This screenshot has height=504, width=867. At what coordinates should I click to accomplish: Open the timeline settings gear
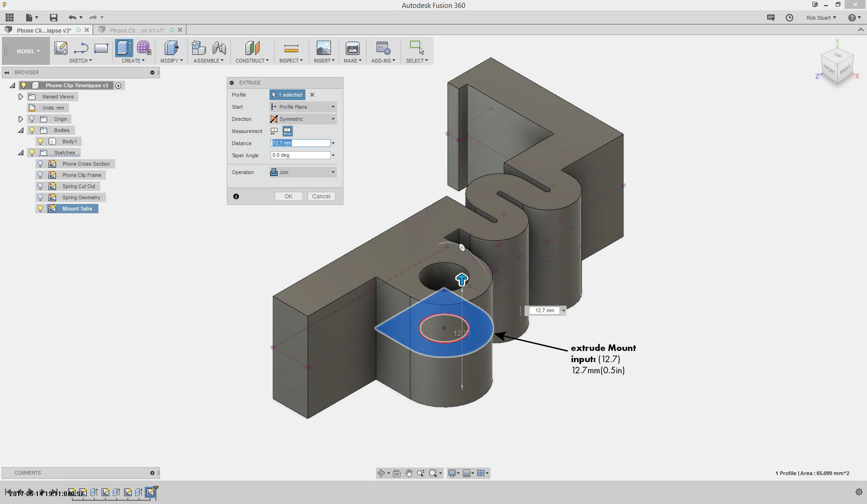[x=859, y=492]
